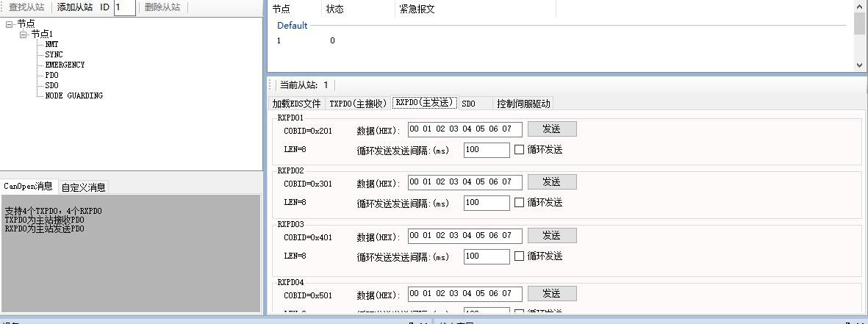Switch to 自定义消息 tab
This screenshot has width=868, height=324.
point(83,187)
